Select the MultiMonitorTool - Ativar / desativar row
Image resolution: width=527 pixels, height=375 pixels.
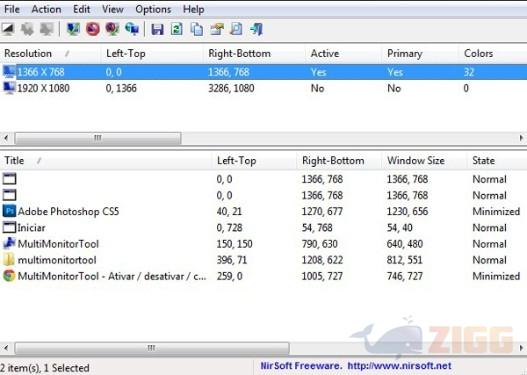264,276
